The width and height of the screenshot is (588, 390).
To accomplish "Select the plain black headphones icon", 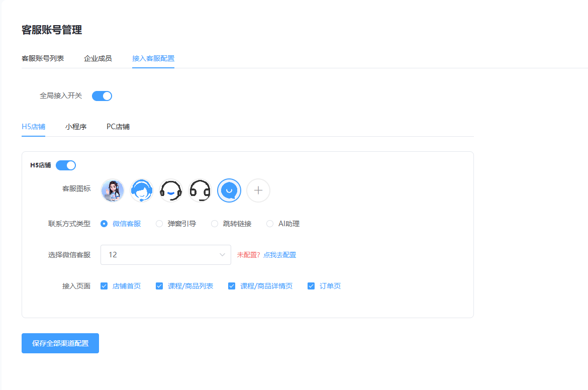I will pos(200,190).
